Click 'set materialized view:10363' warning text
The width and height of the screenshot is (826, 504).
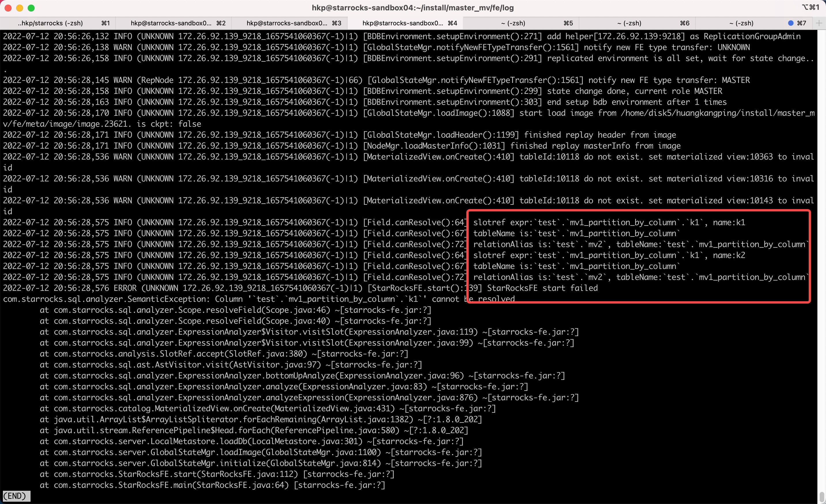click(x=711, y=157)
